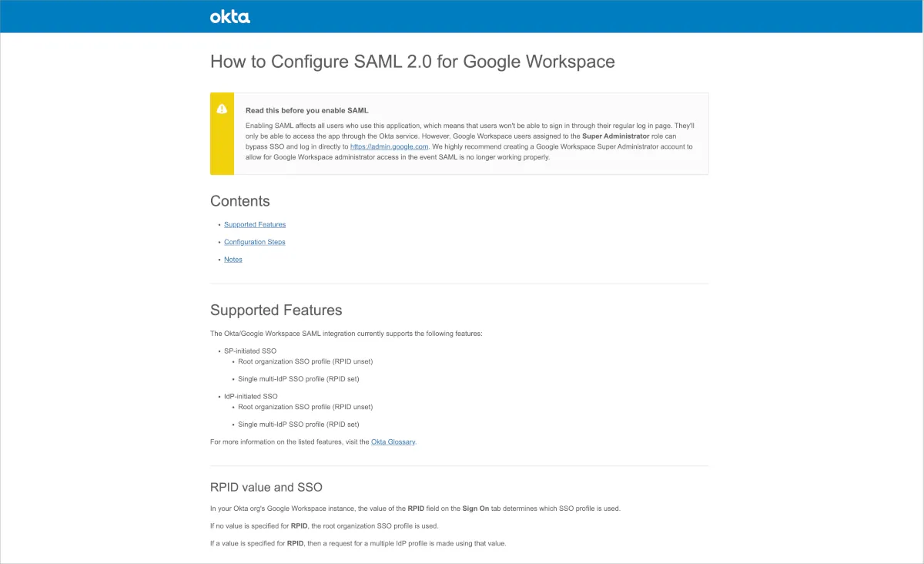
Task: Click the RPID value and SSO heading
Action: click(266, 488)
